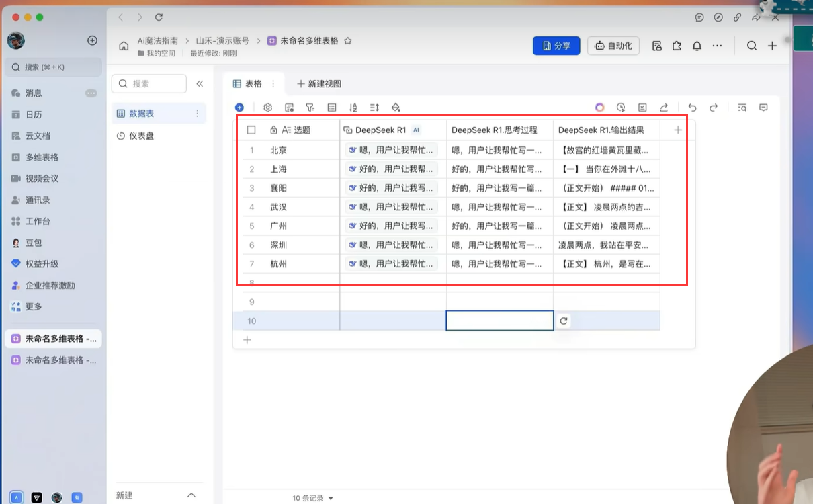Click the blue 分享 button

tap(556, 46)
